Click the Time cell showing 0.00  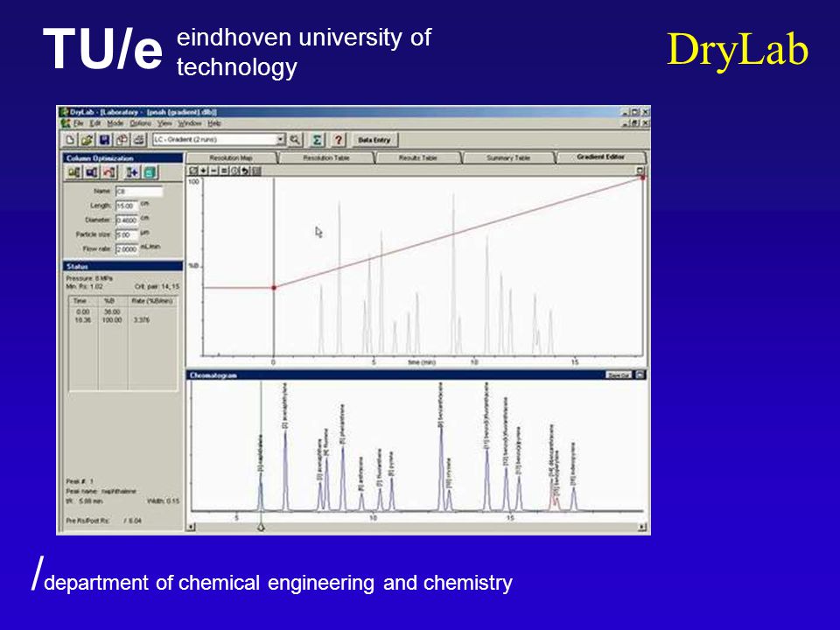click(x=83, y=311)
